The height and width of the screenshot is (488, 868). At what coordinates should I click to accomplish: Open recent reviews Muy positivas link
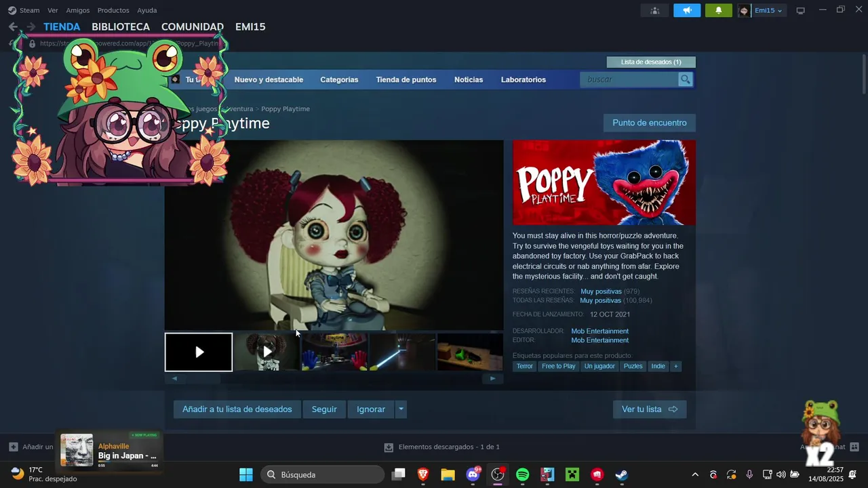[601, 291]
